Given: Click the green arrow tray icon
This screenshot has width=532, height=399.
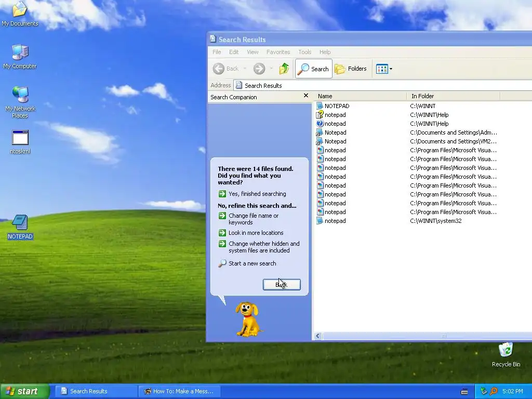Looking at the screenshot, I should pos(484,391).
